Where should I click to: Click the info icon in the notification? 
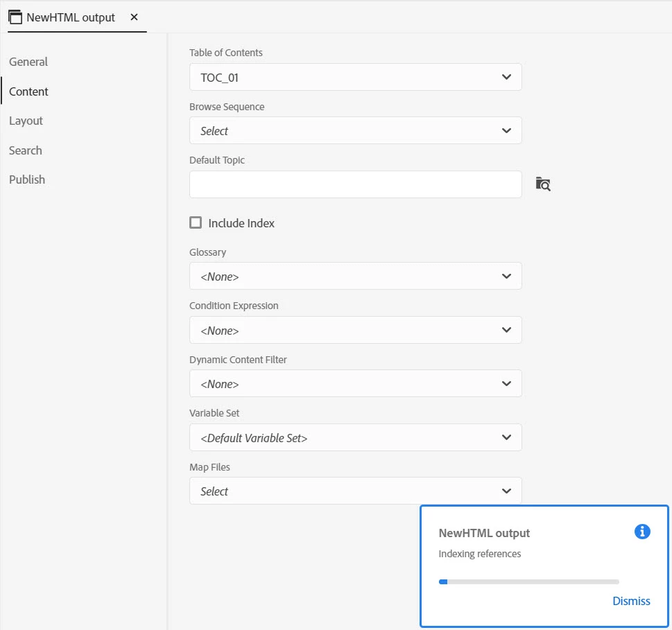tap(642, 532)
